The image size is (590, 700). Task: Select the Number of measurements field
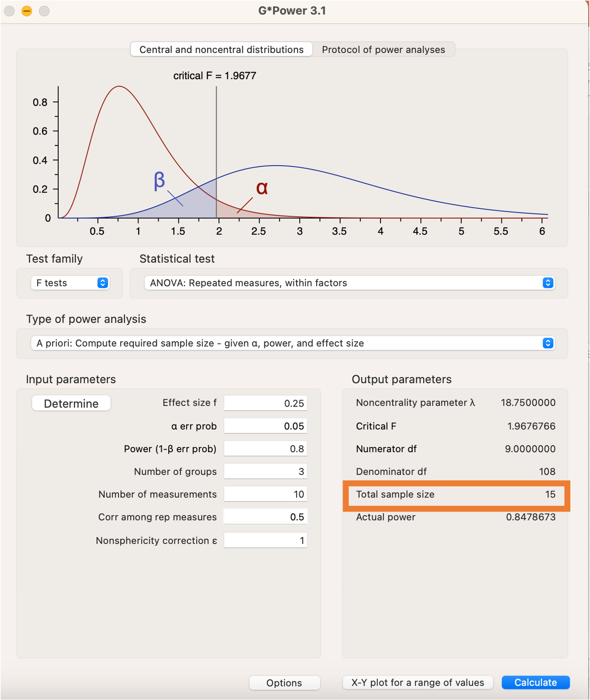click(265, 494)
